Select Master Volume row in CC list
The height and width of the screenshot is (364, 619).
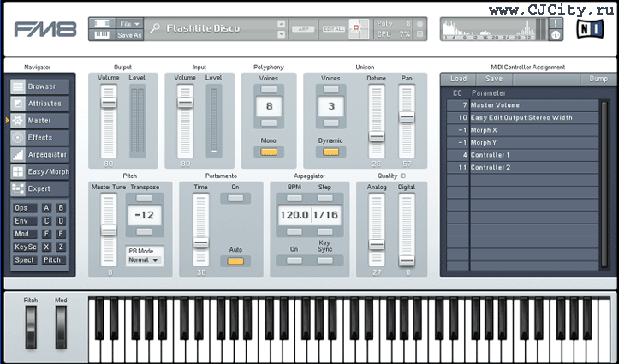point(522,105)
